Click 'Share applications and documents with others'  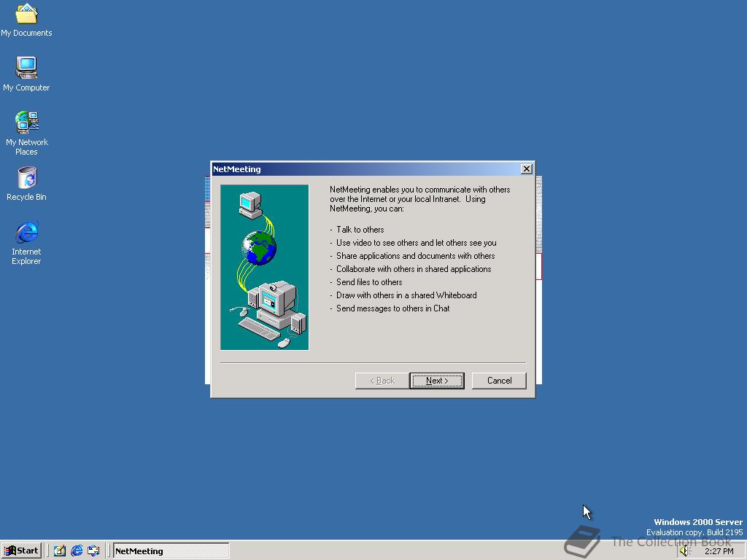coord(415,256)
